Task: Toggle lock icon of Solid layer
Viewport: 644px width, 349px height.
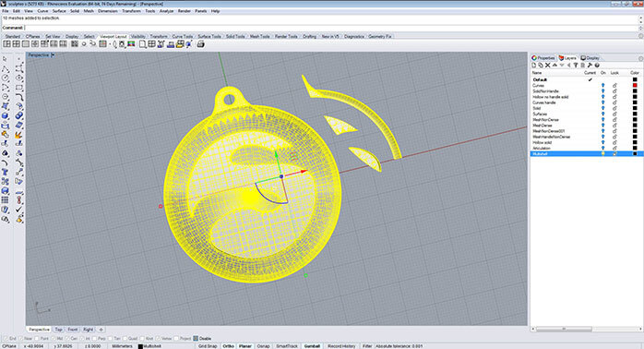Action: [x=614, y=108]
